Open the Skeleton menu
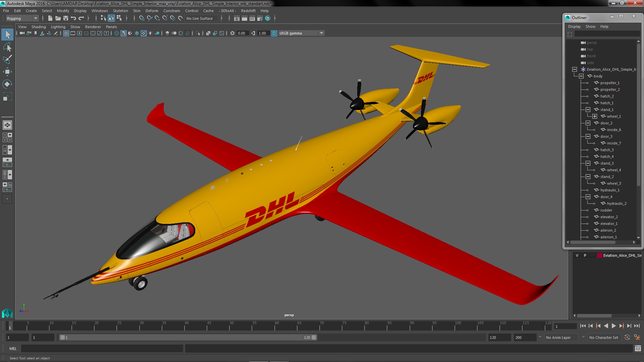The width and height of the screenshot is (644, 362). coord(120,11)
